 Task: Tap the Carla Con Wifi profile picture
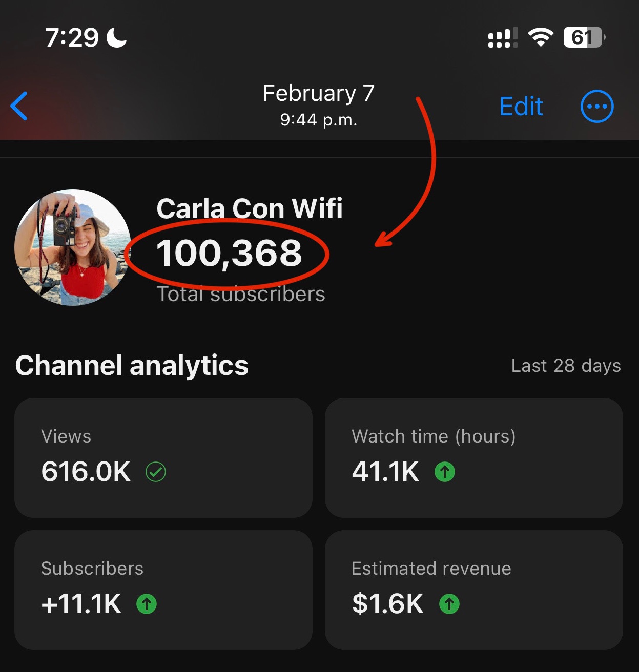click(73, 247)
